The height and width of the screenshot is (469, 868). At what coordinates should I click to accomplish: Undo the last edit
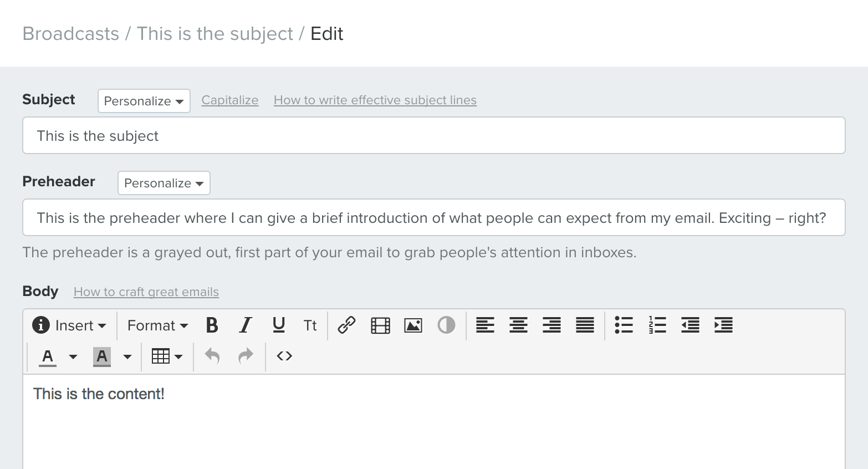click(212, 356)
